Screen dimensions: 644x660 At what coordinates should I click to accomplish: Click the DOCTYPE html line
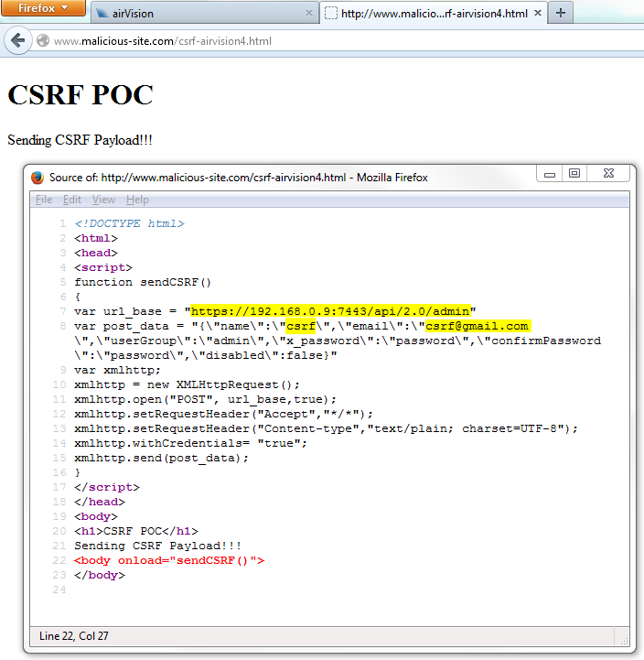coord(130,223)
